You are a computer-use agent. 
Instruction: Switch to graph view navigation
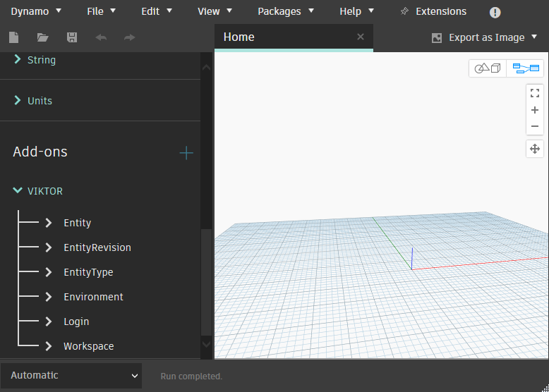click(x=525, y=68)
